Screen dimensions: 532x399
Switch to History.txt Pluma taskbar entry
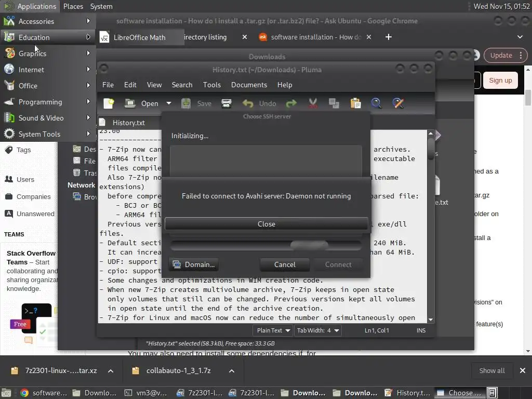(x=407, y=393)
